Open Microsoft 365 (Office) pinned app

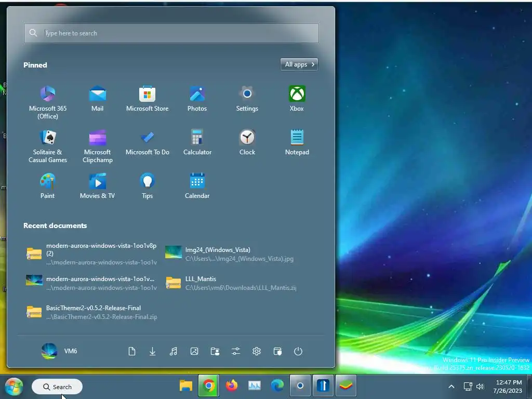[47, 102]
